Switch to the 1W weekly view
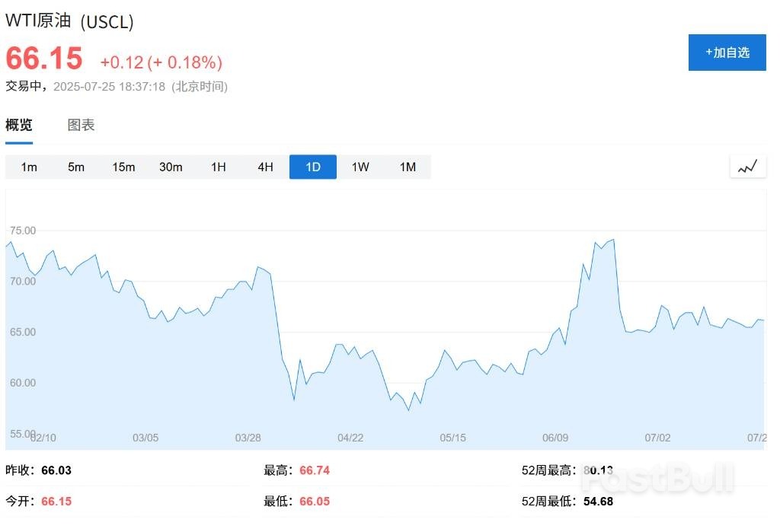 coord(360,167)
